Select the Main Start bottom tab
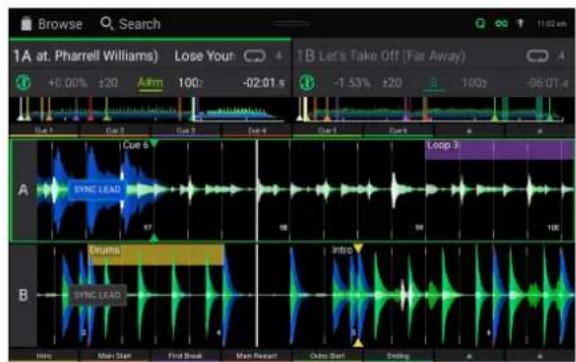The image size is (576, 362). click(x=115, y=356)
